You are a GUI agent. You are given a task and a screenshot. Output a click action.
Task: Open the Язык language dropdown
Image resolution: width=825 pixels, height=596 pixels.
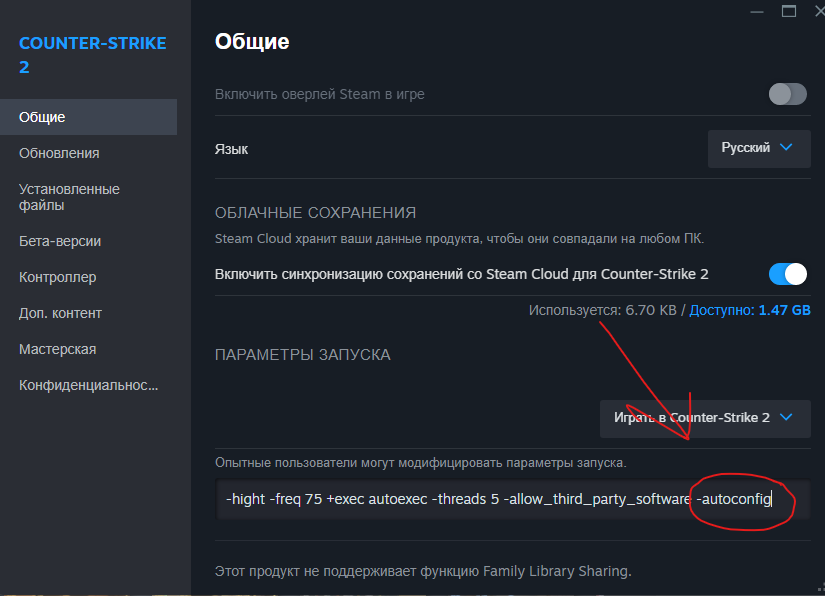(759, 148)
